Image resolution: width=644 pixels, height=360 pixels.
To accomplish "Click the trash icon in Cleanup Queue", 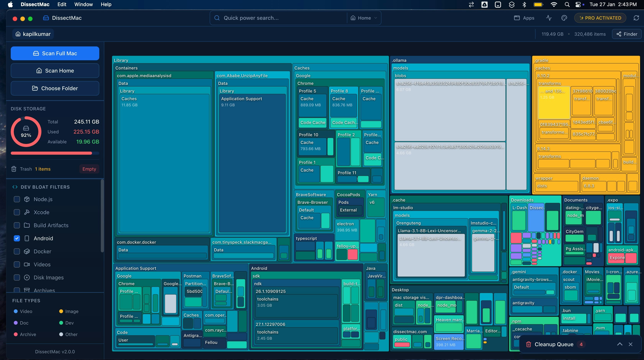I will click(x=528, y=344).
